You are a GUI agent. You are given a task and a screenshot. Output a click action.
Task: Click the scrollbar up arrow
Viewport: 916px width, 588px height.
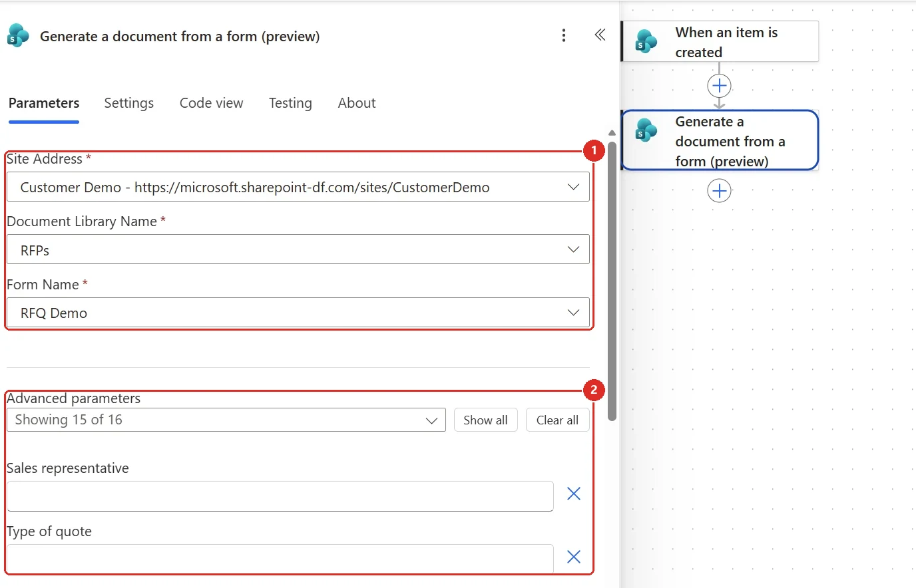pyautogui.click(x=612, y=133)
